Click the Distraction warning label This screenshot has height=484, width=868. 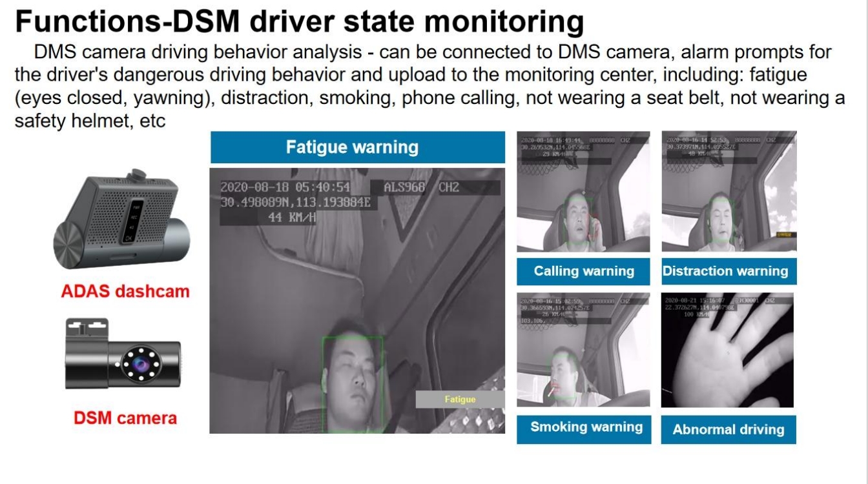[x=728, y=271]
